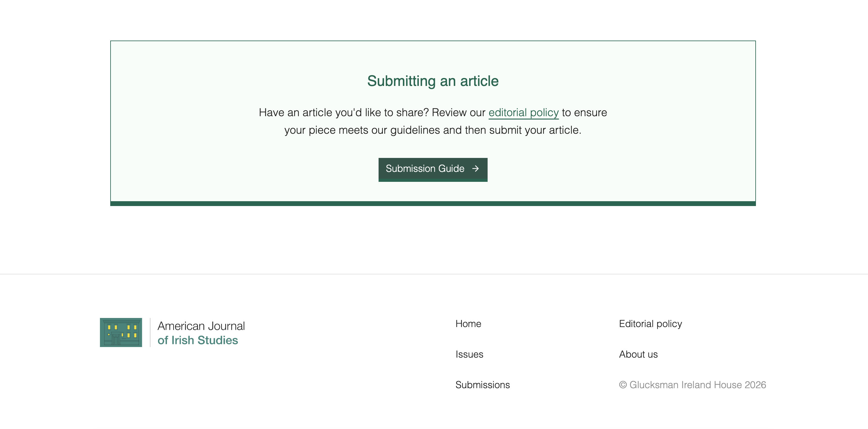Open Submissions footer link
The image size is (868, 429).
(x=482, y=385)
